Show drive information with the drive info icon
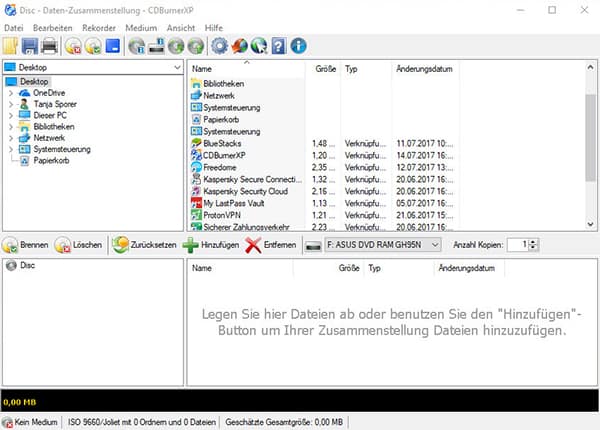The height and width of the screenshot is (430, 600). (x=156, y=46)
